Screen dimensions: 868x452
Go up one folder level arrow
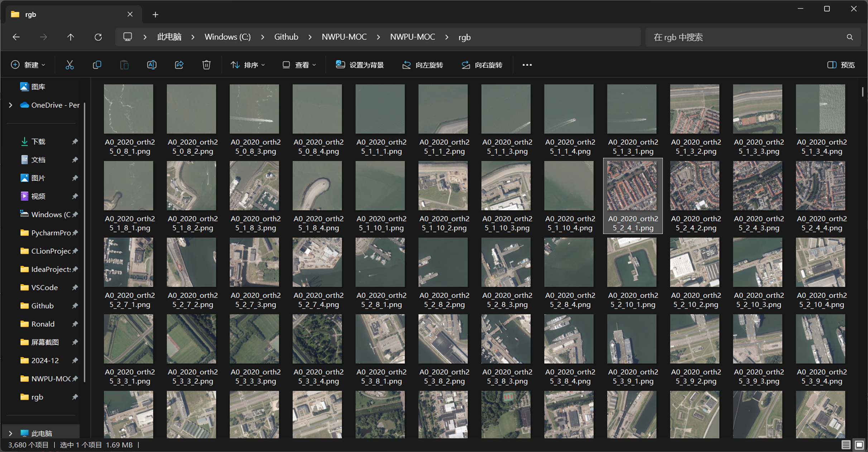click(x=71, y=37)
